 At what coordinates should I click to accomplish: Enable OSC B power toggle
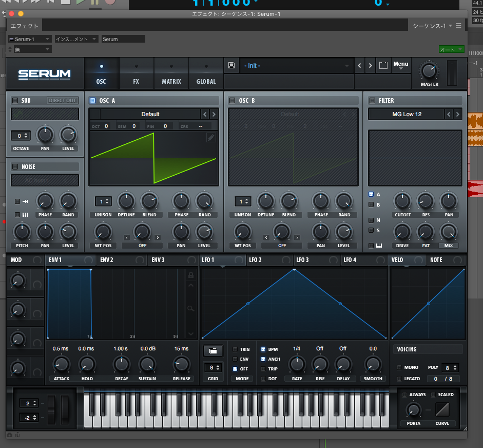pos(232,100)
